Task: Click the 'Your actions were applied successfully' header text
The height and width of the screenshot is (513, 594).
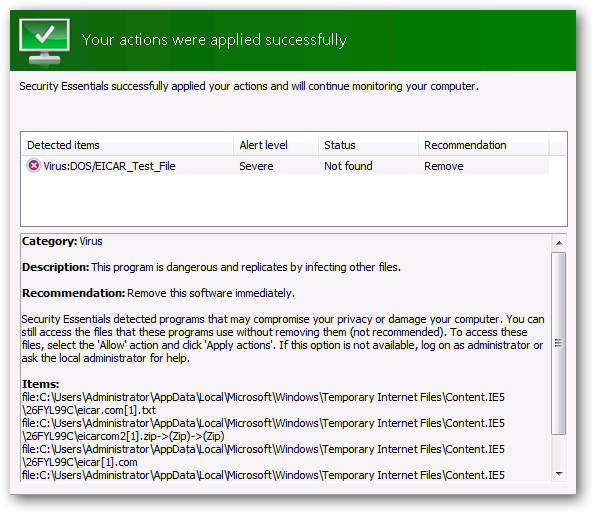Action: coord(214,40)
